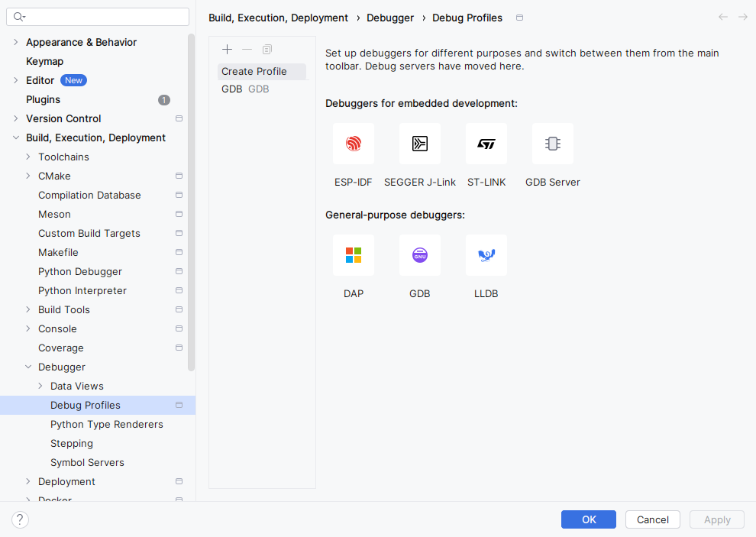Focus the settings search field
Screen dimensions: 756x537
[98, 17]
